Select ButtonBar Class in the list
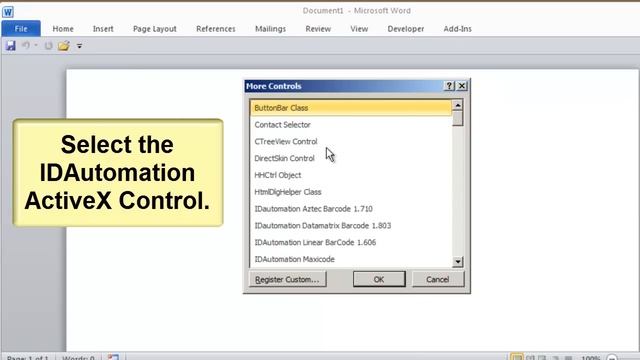The image size is (640, 360). [x=351, y=108]
